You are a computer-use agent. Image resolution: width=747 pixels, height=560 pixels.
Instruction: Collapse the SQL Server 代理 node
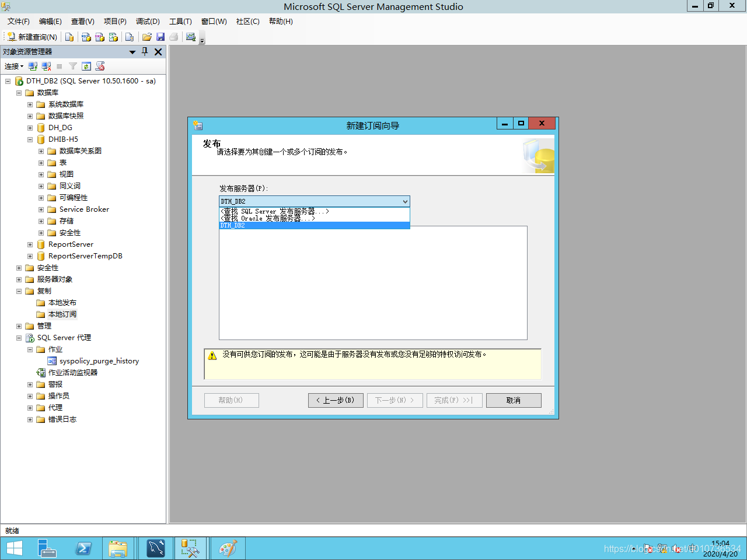click(x=19, y=338)
